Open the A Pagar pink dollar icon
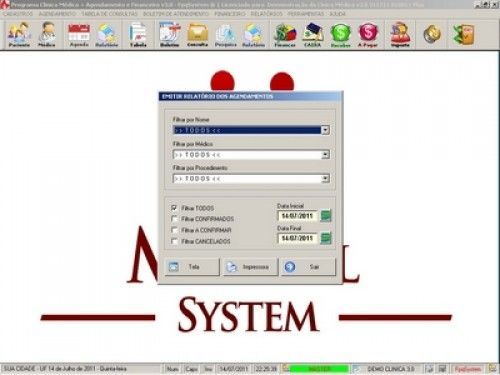Image resolution: width=500 pixels, height=375 pixels. (x=368, y=35)
